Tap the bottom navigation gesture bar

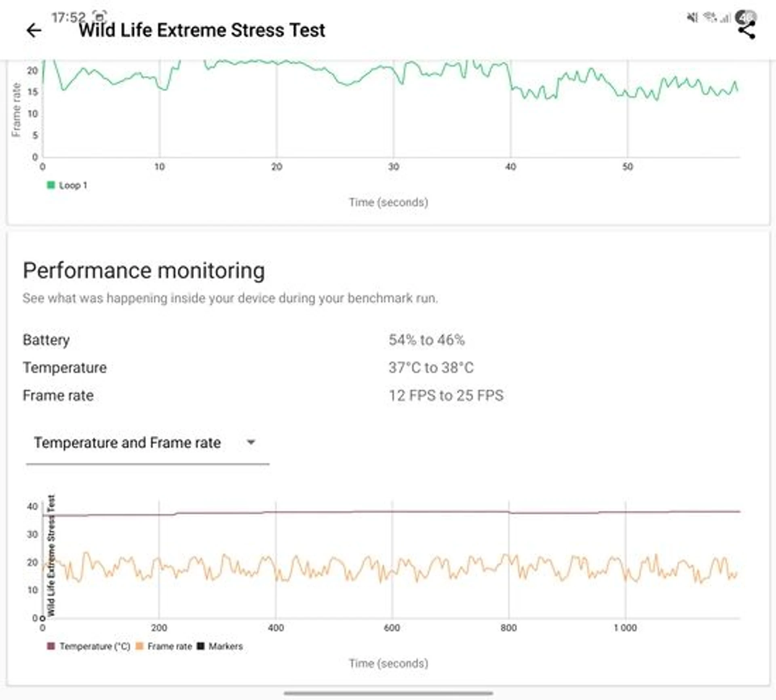tap(388, 693)
